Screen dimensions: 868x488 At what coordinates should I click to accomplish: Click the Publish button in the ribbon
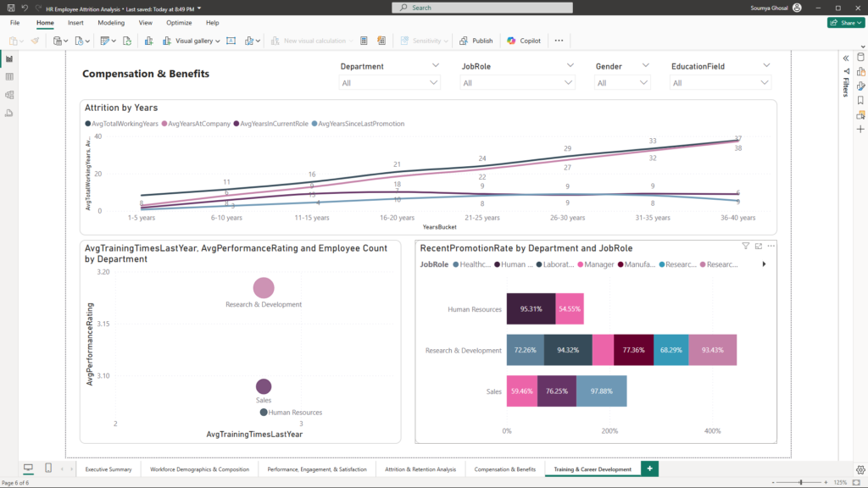click(476, 41)
